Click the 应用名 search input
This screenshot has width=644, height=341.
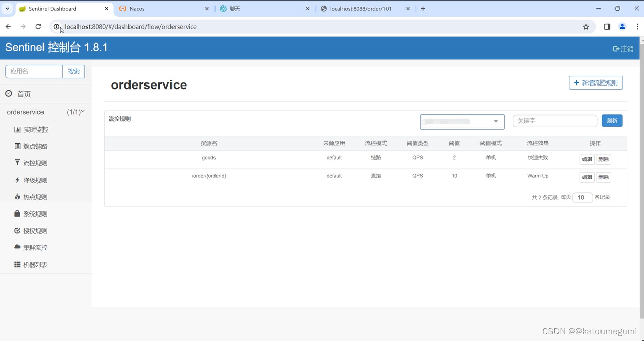pos(34,71)
